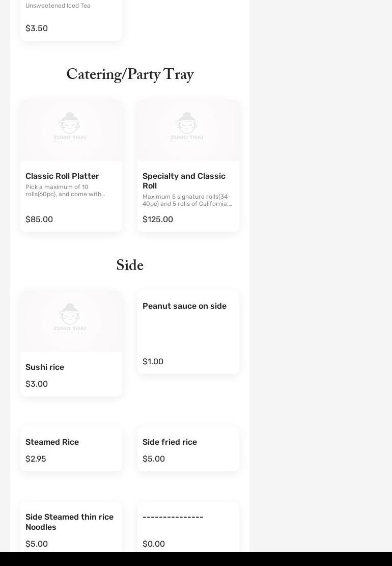Screen dimensions: 392x566
Task: Click the Specialty and Classic Roll placeholder logo
Action: tap(187, 128)
